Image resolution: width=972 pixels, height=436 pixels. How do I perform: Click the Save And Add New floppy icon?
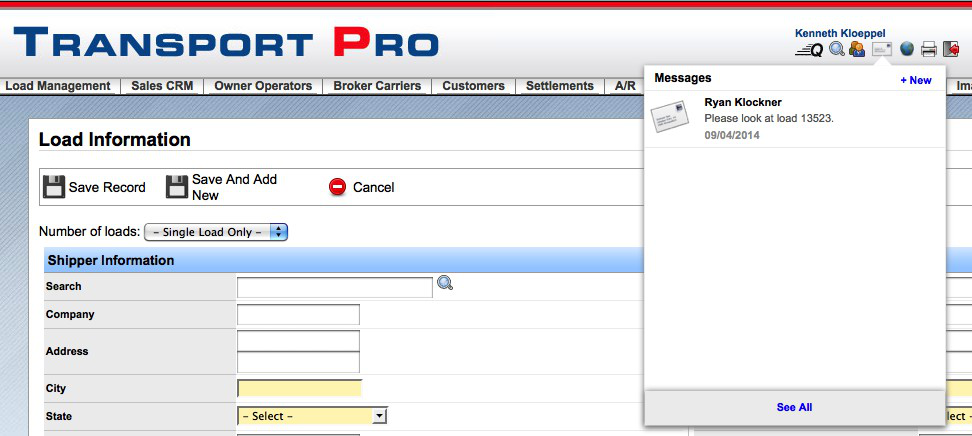[177, 187]
